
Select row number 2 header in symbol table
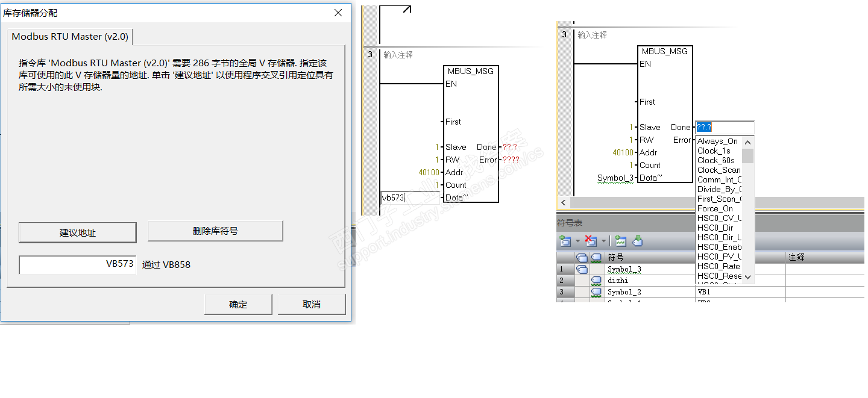click(565, 281)
